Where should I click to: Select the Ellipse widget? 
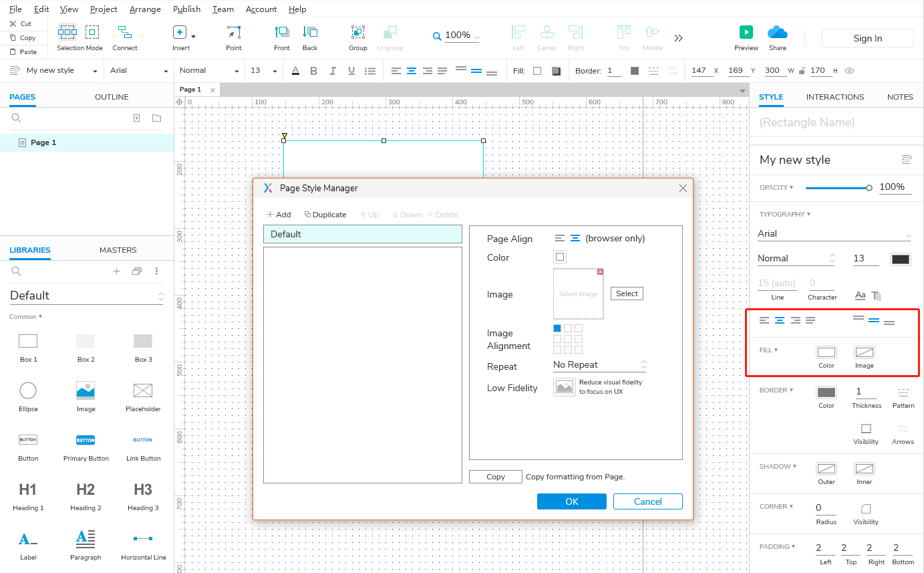28,396
